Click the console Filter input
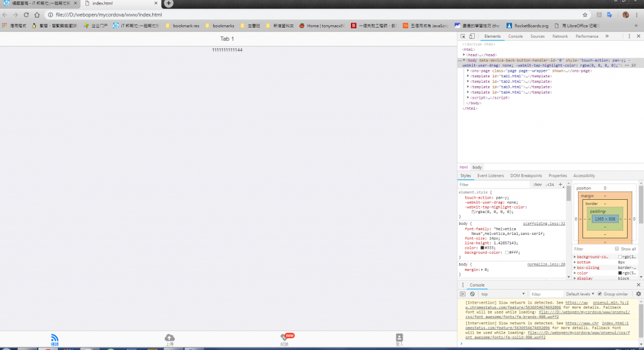 tap(545, 294)
